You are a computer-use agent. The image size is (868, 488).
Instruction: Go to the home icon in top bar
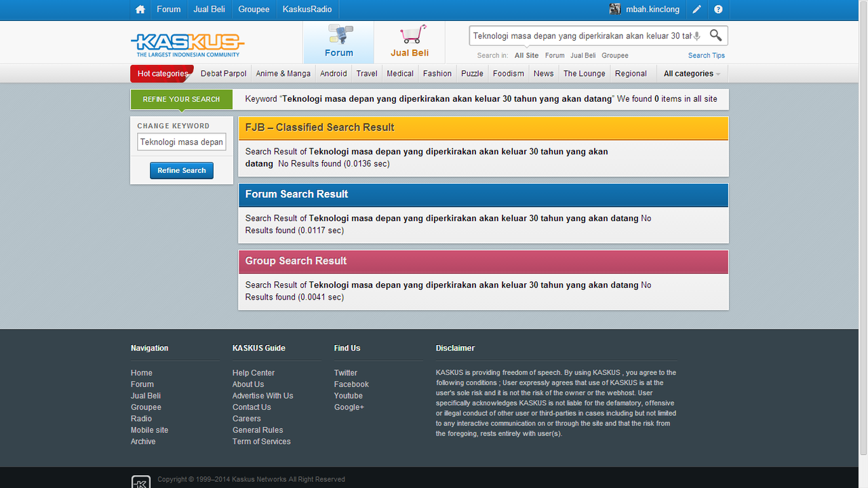(x=140, y=9)
